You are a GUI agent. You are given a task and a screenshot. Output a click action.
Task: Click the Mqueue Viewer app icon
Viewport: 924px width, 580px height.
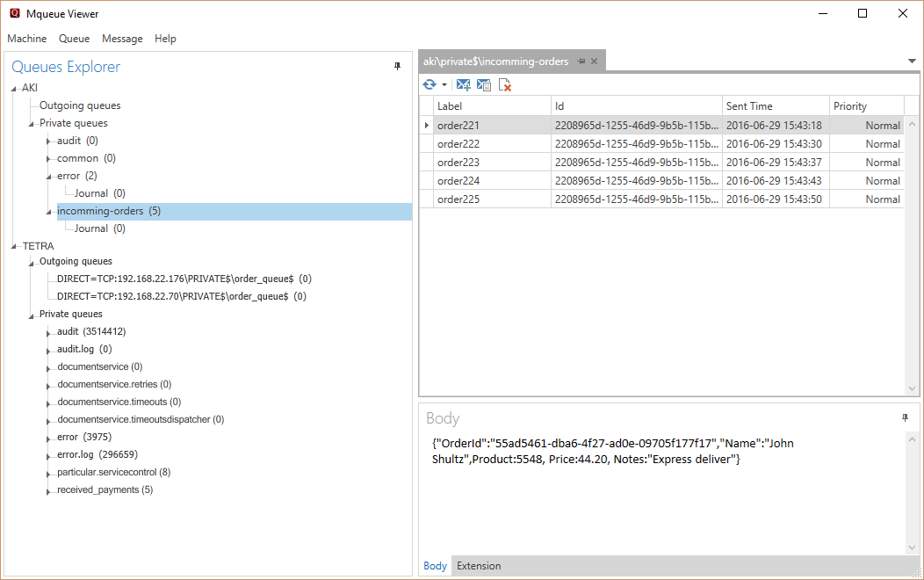[x=15, y=13]
